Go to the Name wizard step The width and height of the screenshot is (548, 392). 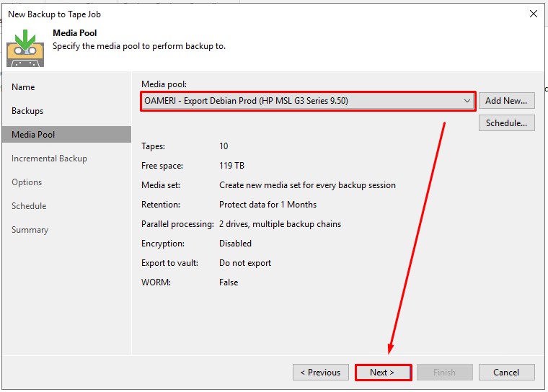pos(23,87)
